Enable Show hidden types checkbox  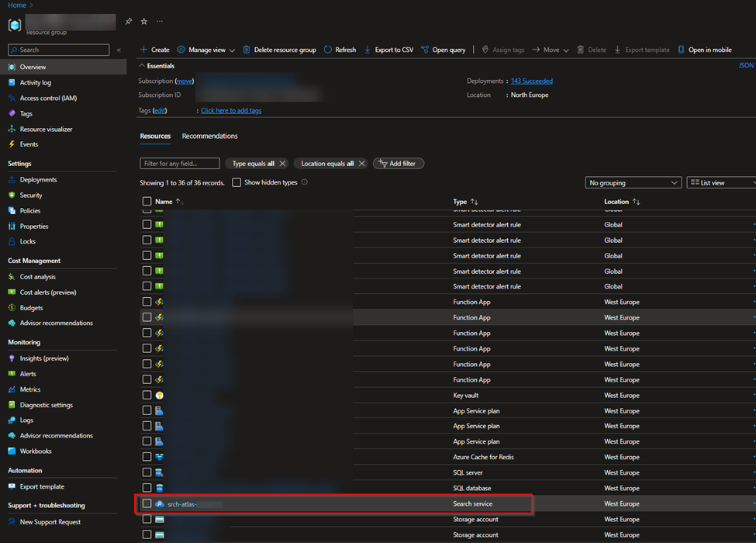(236, 183)
